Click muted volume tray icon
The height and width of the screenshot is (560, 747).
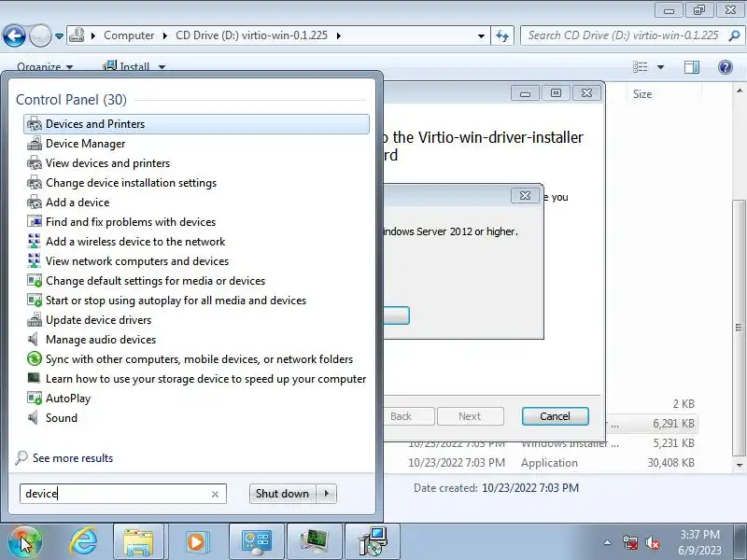point(652,542)
